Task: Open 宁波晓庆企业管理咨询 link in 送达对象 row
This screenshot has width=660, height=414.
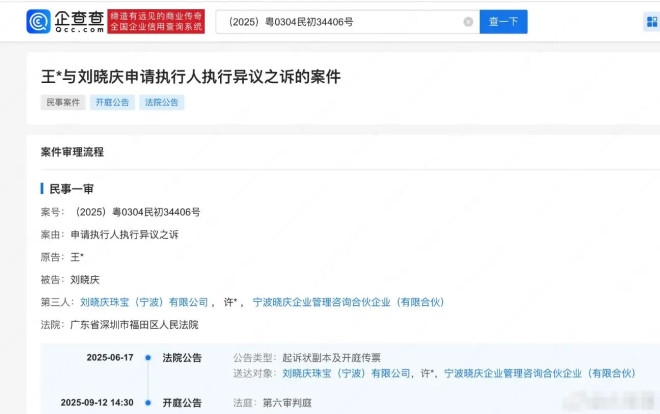Action: 539,373
